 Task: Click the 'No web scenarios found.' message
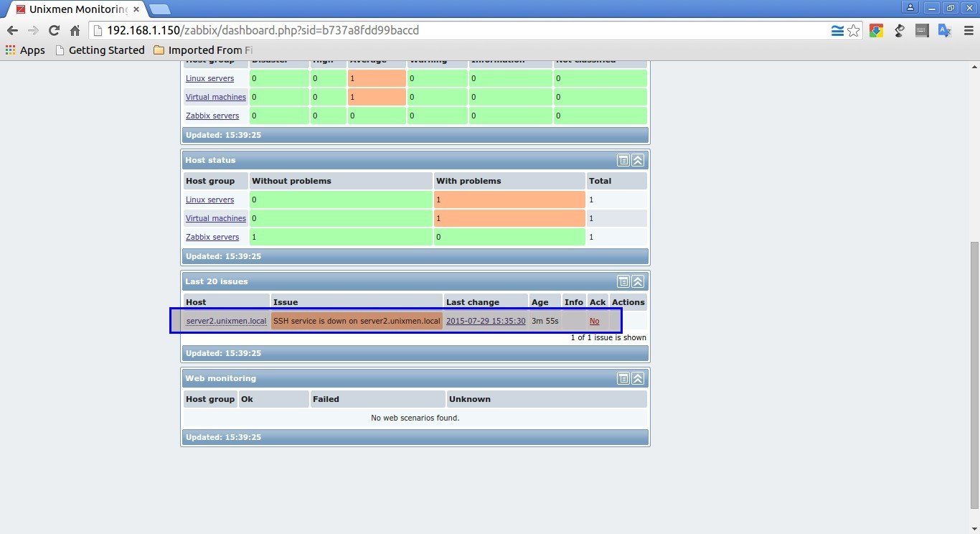415,418
